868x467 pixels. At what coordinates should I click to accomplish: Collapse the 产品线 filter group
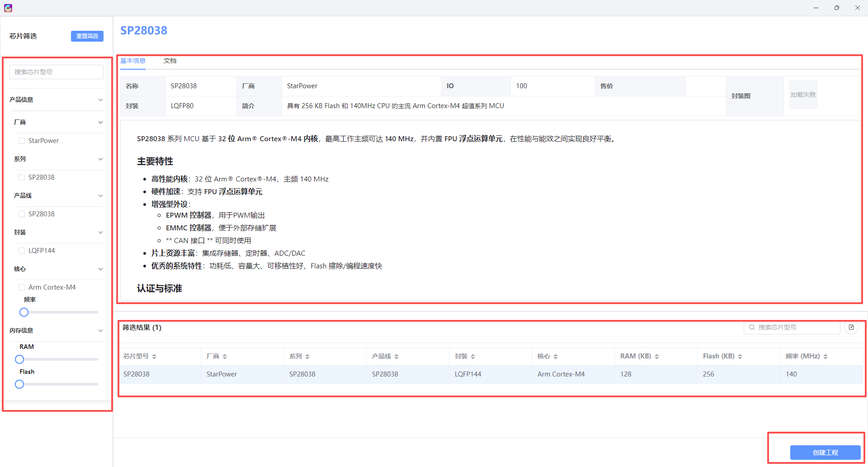click(100, 196)
